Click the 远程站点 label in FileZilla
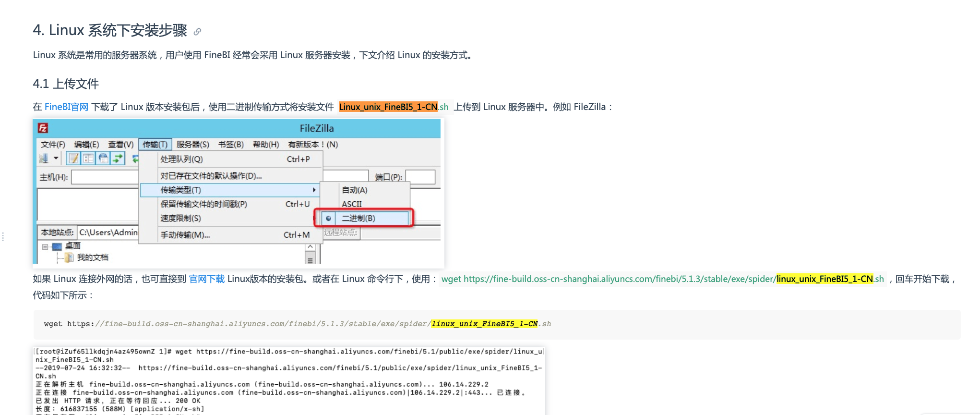980x415 pixels. tap(340, 232)
